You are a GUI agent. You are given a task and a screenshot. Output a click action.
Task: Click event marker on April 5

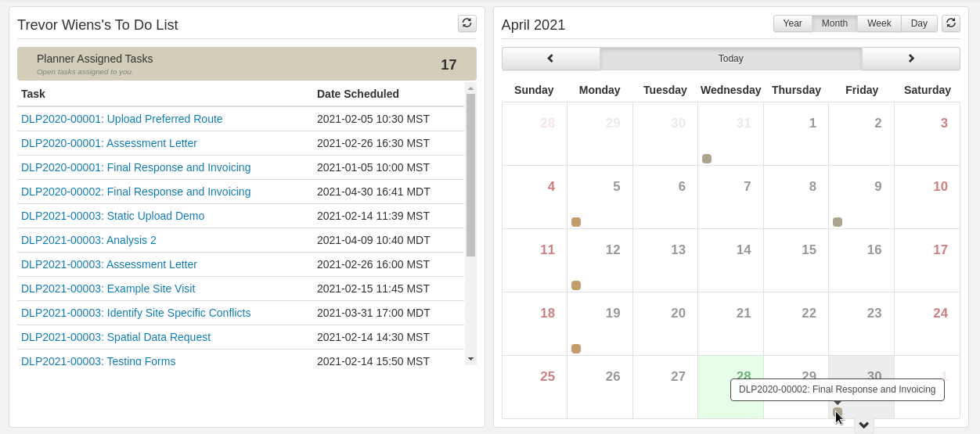(576, 222)
